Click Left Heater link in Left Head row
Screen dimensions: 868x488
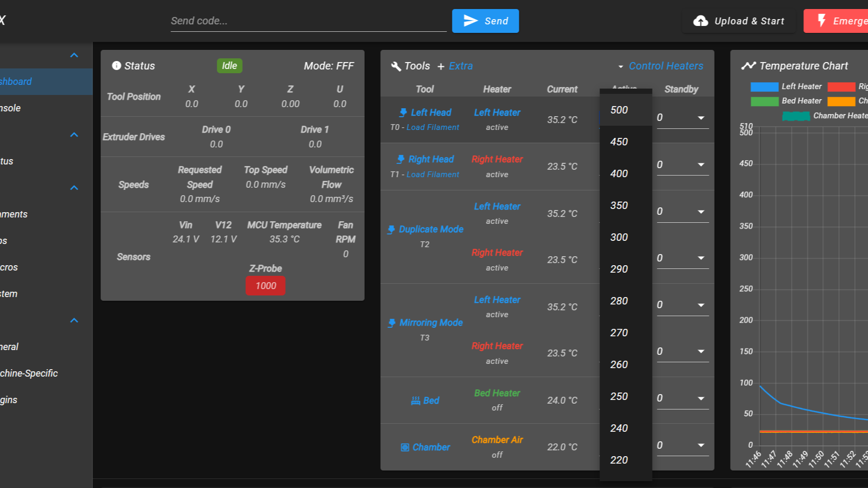(x=497, y=112)
